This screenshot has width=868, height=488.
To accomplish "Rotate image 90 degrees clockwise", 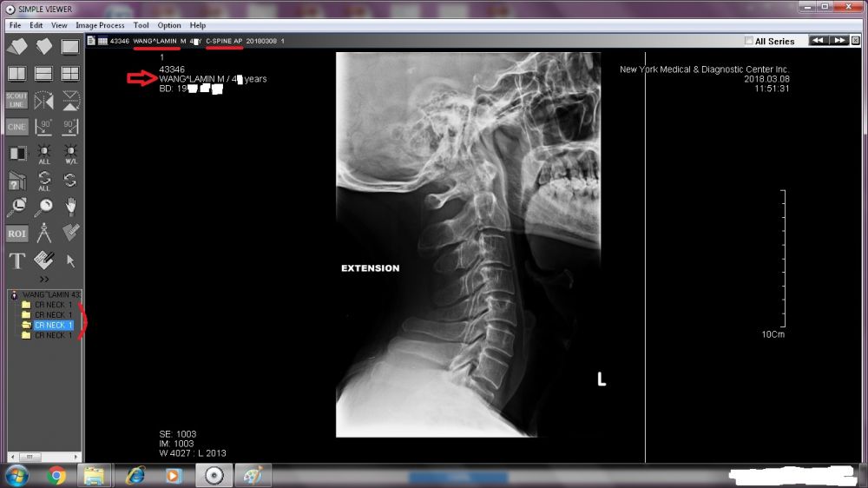I will point(70,127).
